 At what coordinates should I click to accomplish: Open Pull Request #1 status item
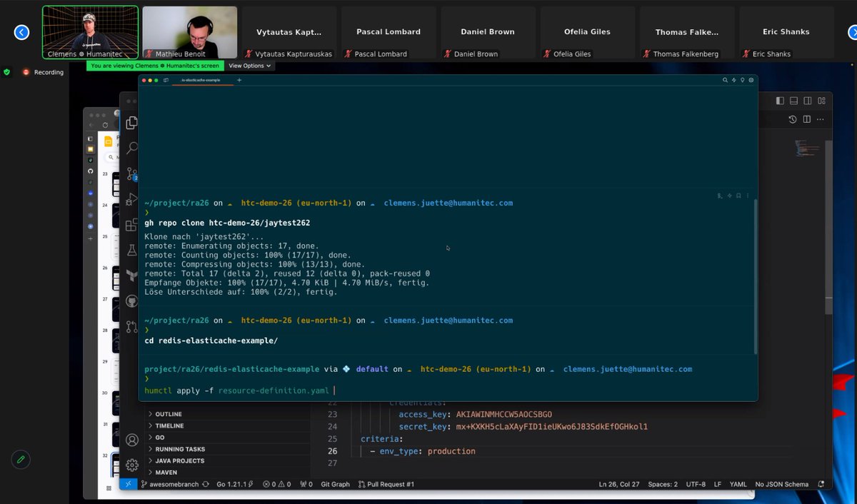[386, 484]
